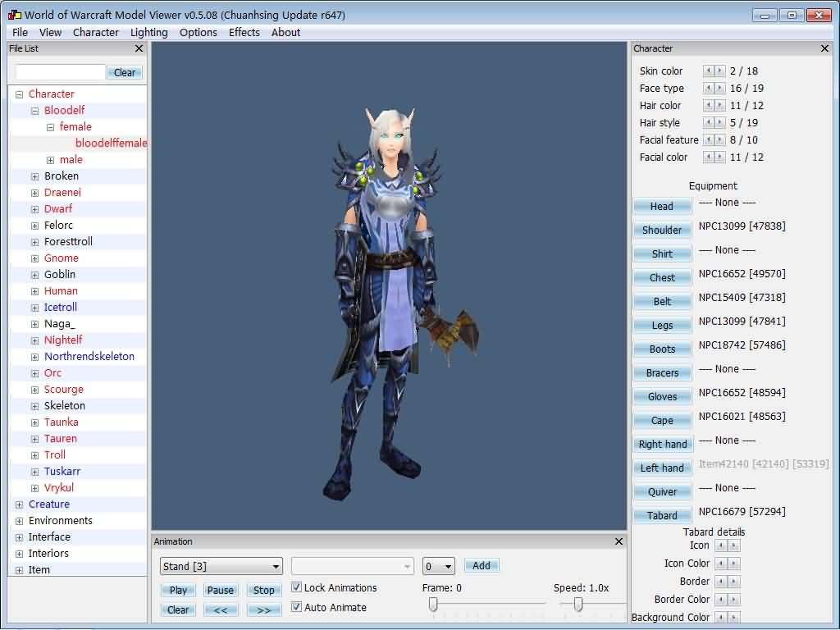Screen dimensions: 840x630
Task: Open the loop count dropdown showing 0
Action: tap(438, 566)
